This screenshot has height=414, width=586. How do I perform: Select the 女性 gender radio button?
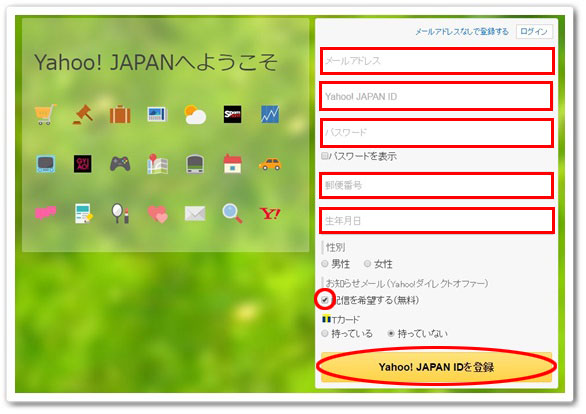(x=367, y=264)
